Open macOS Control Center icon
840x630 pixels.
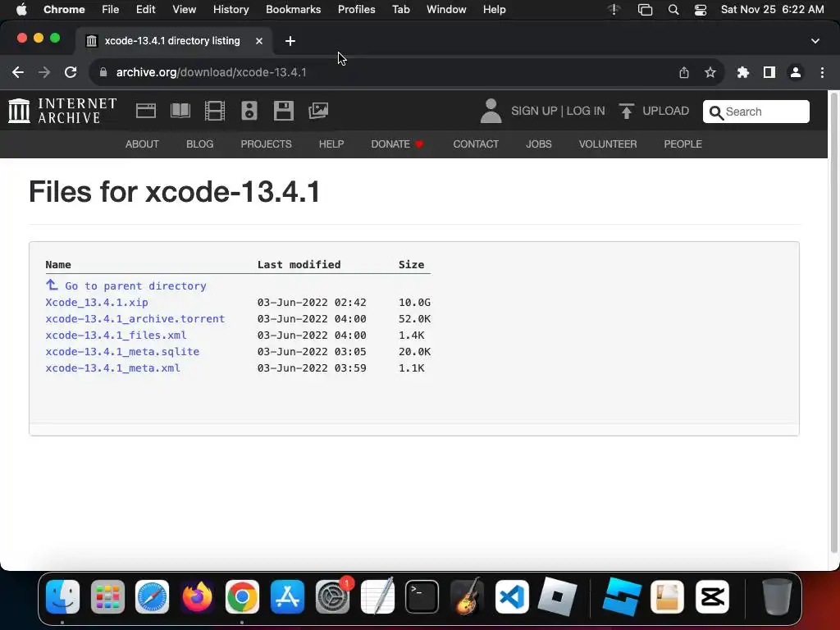(701, 10)
